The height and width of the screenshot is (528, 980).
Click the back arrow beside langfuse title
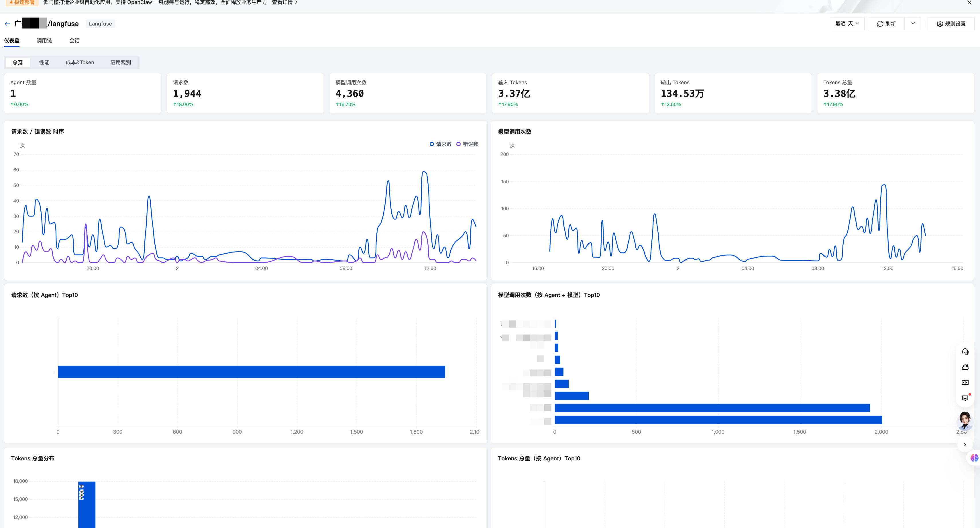click(x=8, y=24)
